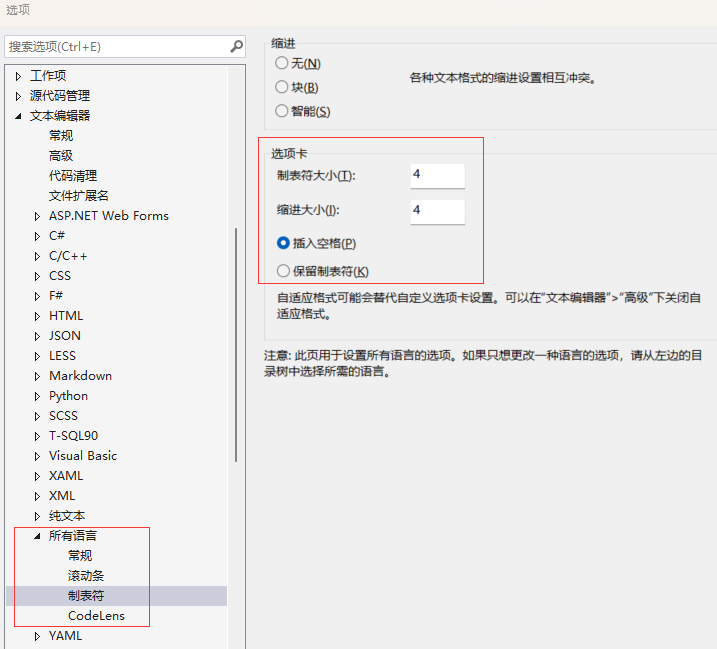717x649 pixels.
Task: Expand the ASP.NET Web Forms node
Action: click(37, 216)
